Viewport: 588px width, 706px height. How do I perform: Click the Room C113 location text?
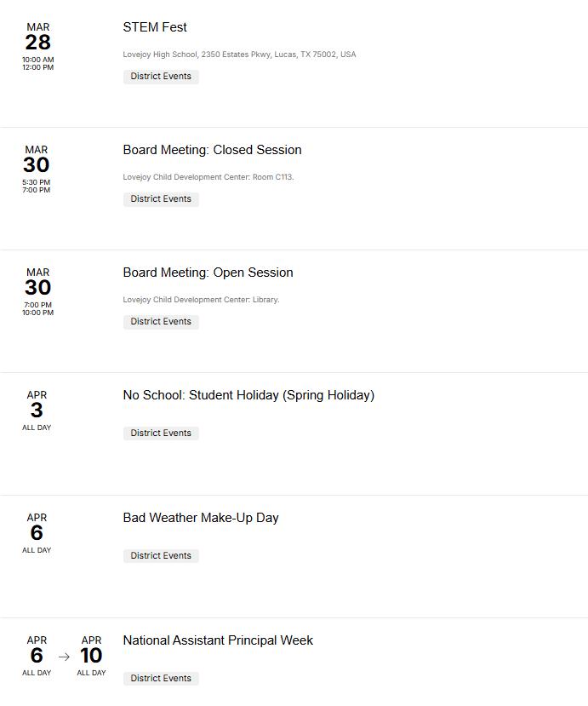point(208,177)
